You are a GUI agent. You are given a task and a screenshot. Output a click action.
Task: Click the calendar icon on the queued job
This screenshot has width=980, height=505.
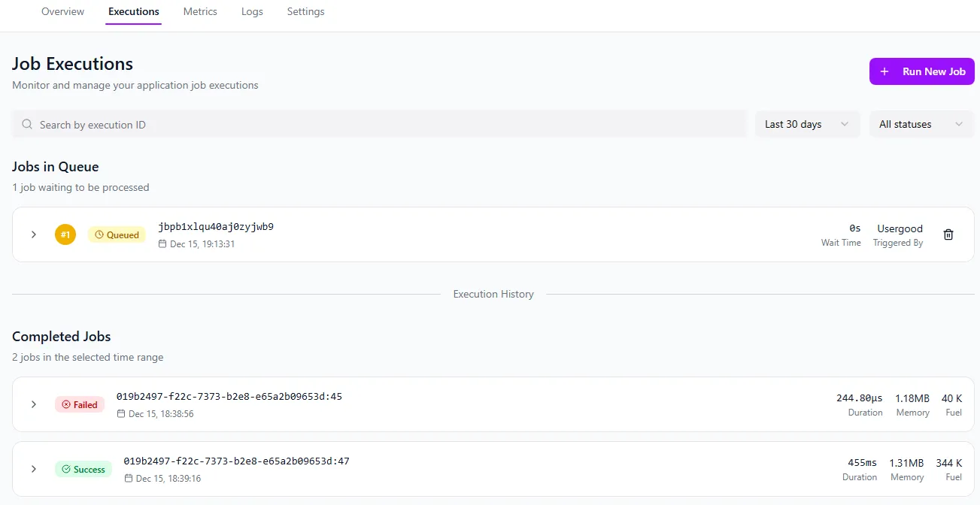point(164,243)
